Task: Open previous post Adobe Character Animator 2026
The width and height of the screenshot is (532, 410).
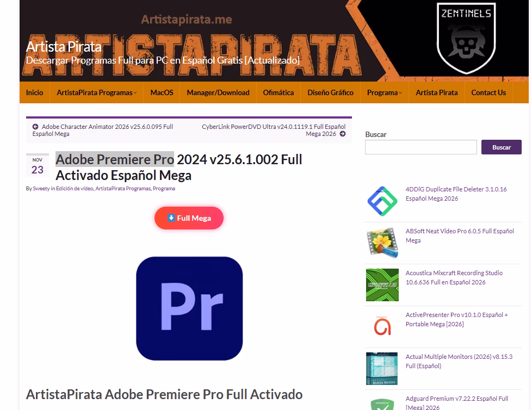Action: coord(102,130)
